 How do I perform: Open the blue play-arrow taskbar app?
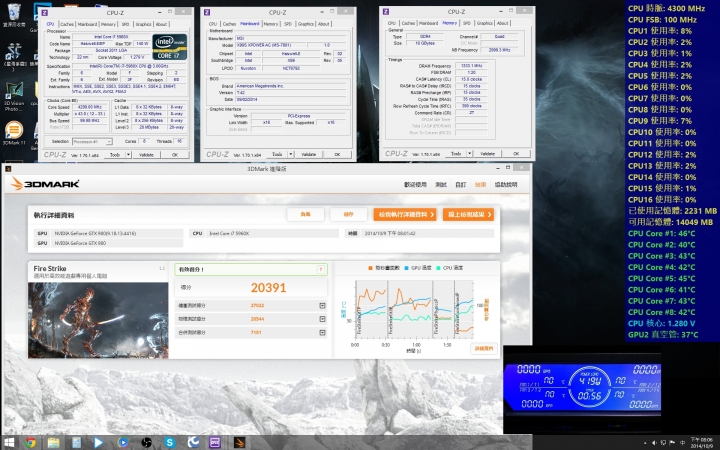point(98,443)
